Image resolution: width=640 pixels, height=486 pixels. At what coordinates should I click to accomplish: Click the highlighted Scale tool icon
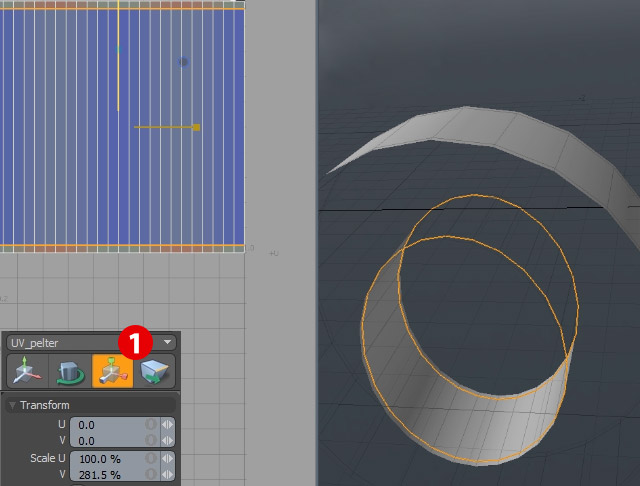point(113,371)
